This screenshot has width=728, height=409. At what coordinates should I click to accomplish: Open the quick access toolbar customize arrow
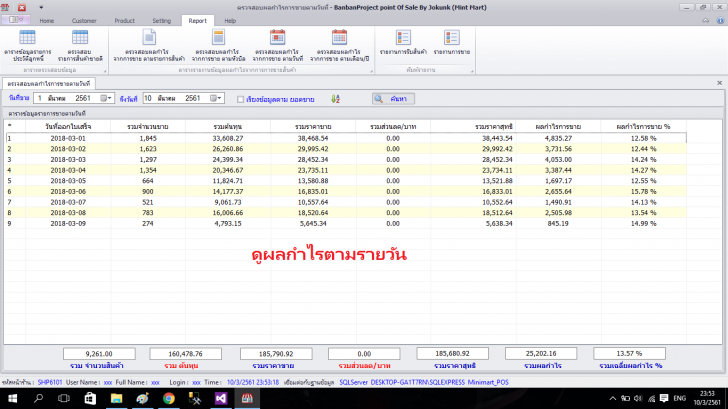click(x=41, y=7)
